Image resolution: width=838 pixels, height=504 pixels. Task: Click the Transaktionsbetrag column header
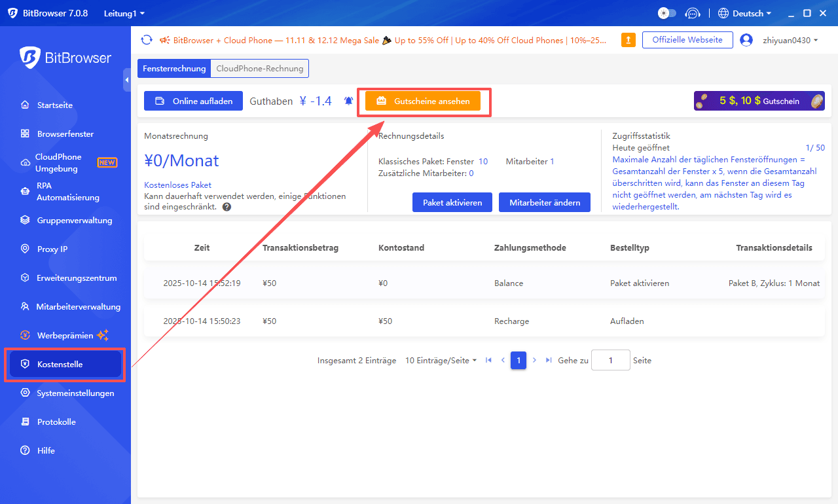[x=301, y=247]
